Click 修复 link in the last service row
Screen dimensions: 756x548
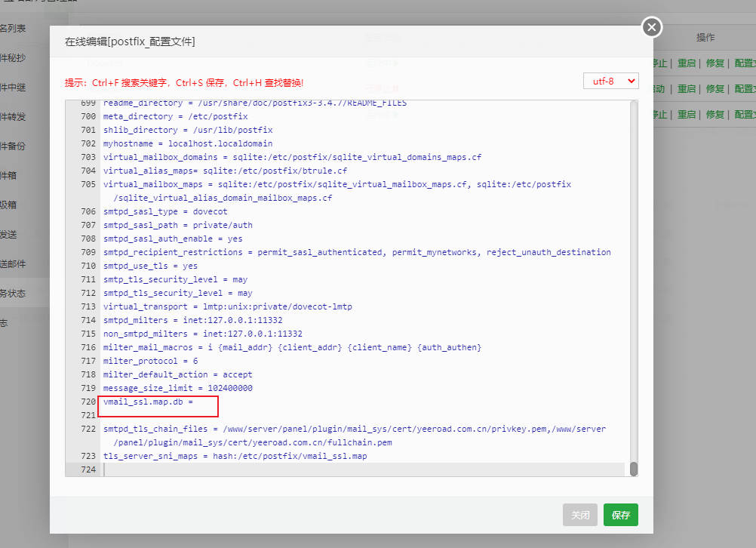point(715,115)
